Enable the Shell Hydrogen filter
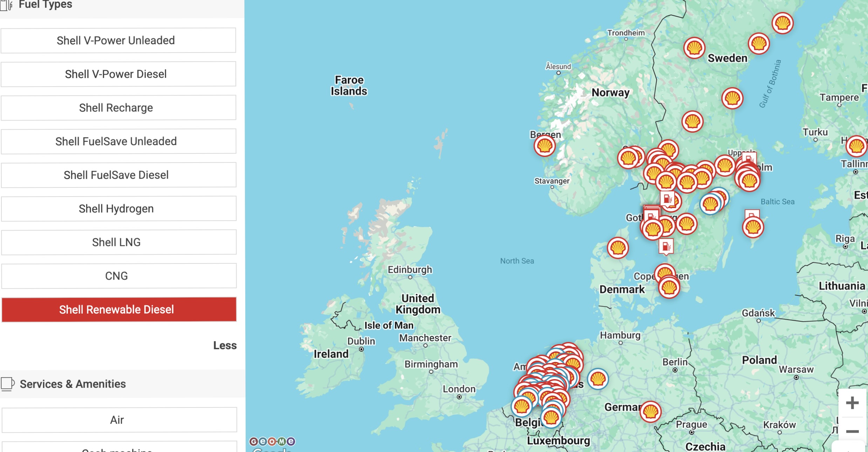This screenshot has height=452, width=868. coord(118,208)
